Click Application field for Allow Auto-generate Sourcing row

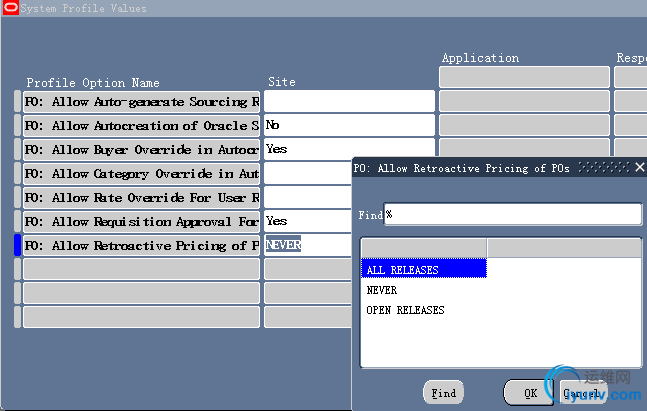click(x=524, y=101)
